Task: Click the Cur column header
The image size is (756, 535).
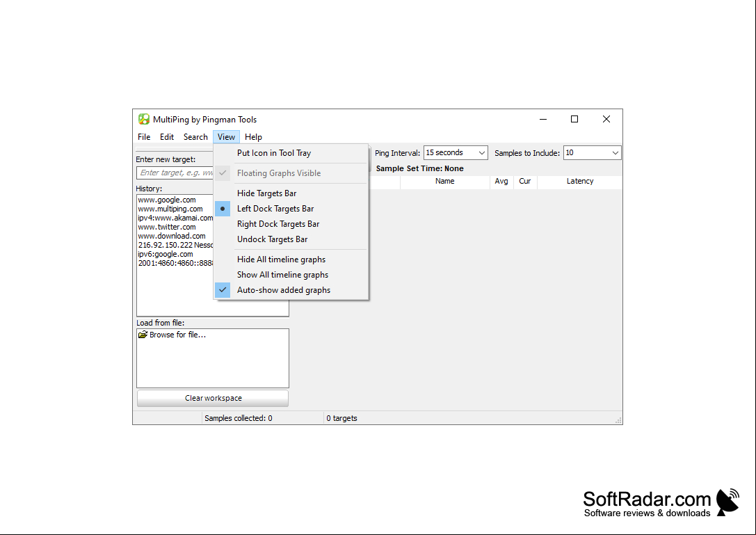Action: point(525,182)
